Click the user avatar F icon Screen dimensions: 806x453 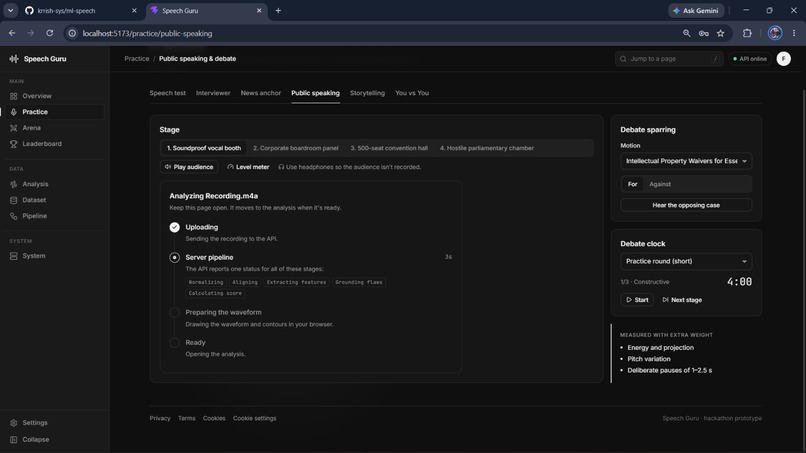click(x=783, y=59)
